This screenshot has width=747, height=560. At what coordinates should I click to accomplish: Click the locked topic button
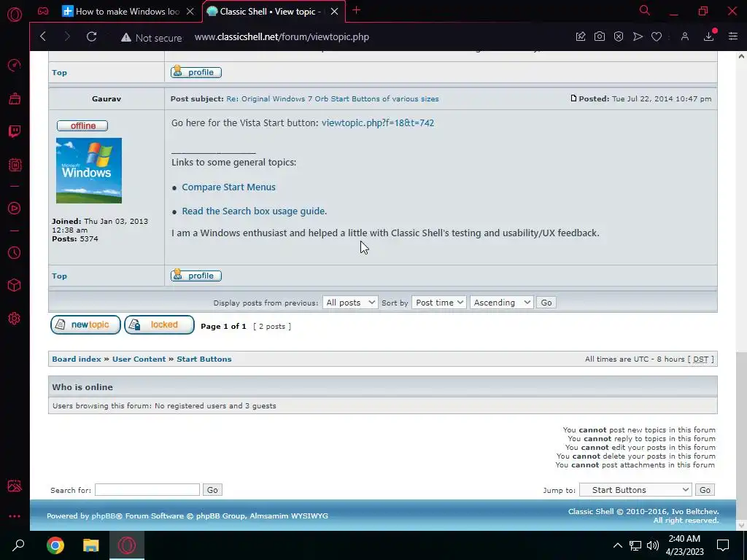tap(160, 324)
